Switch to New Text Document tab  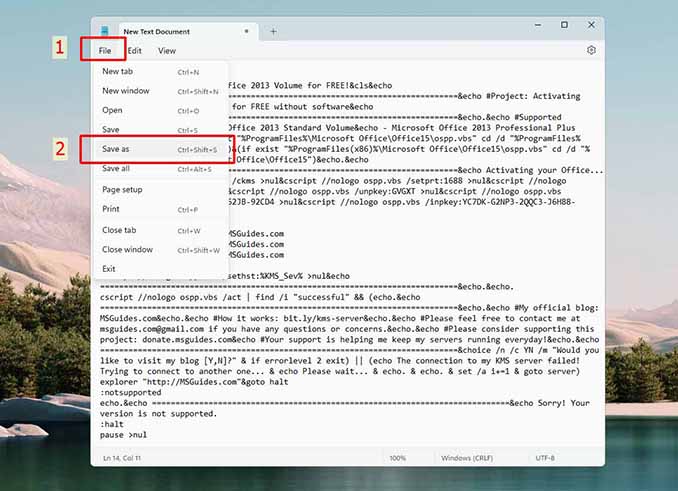(x=188, y=32)
